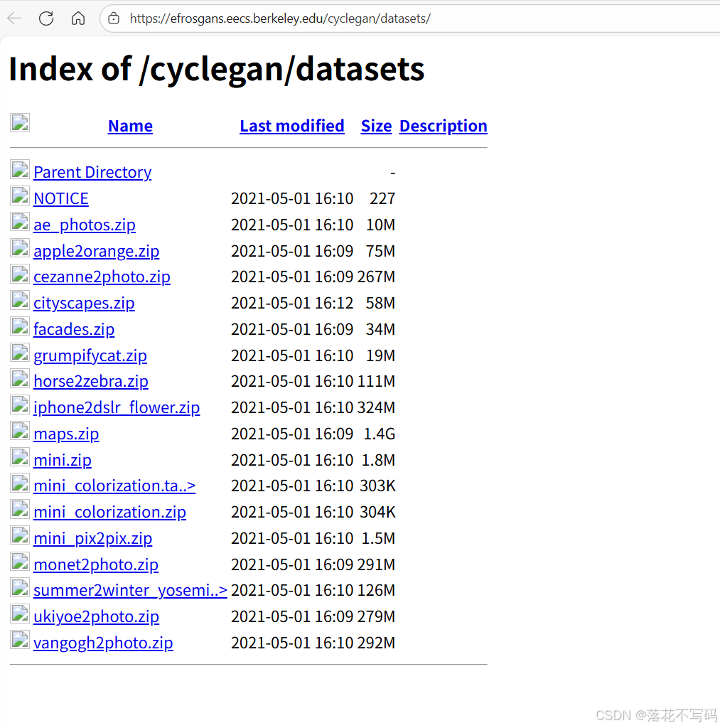Sort listing by Name column

click(130, 126)
